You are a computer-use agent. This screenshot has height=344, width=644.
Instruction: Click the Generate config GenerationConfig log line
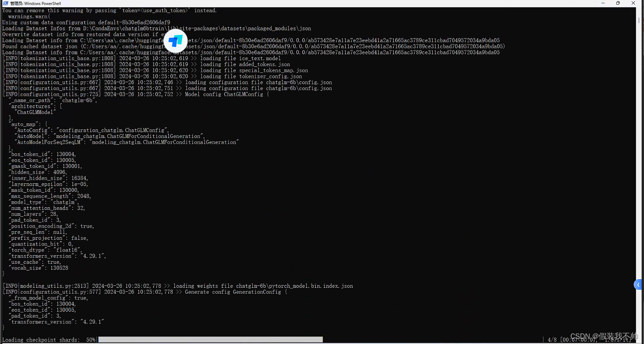coord(145,292)
